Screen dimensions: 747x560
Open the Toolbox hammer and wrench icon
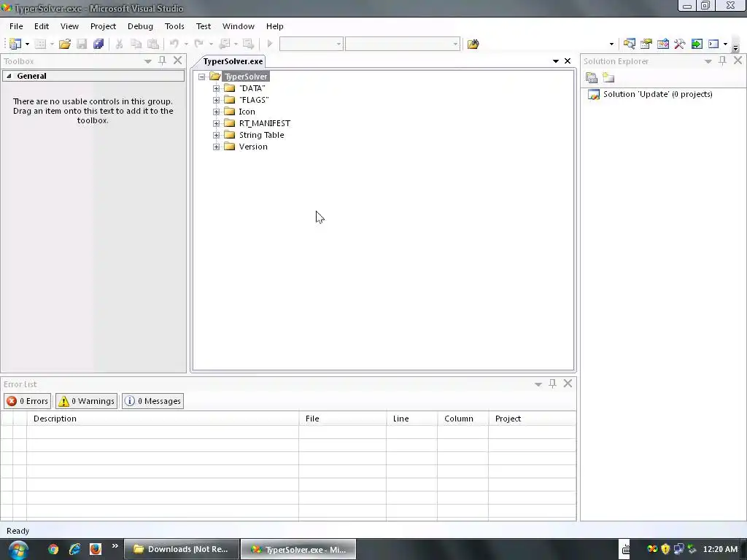pyautogui.click(x=680, y=44)
